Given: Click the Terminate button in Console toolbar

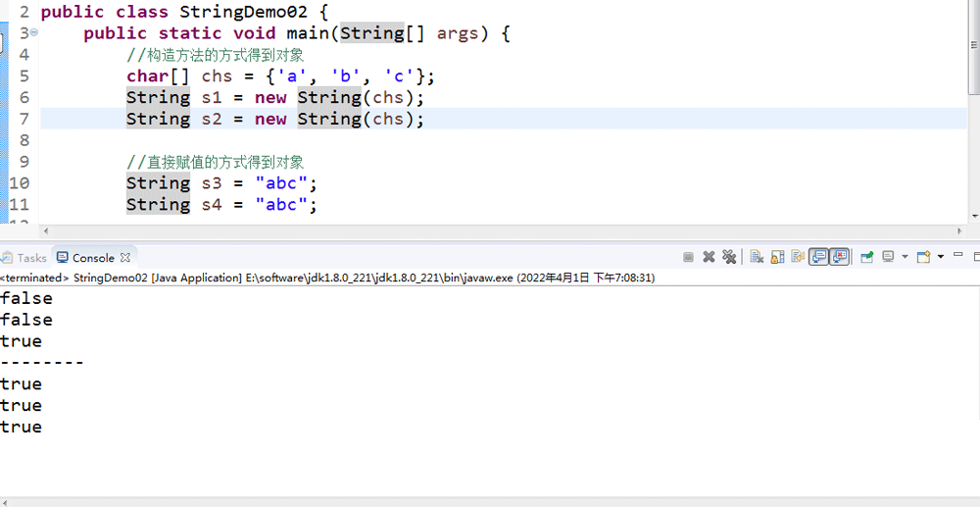Looking at the screenshot, I should (x=688, y=257).
